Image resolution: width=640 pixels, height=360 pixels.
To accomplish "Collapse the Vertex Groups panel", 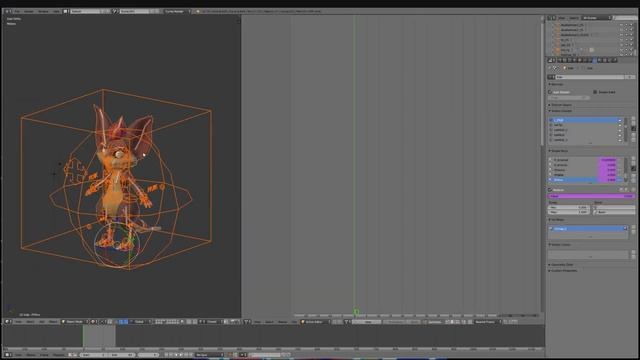I will click(560, 111).
